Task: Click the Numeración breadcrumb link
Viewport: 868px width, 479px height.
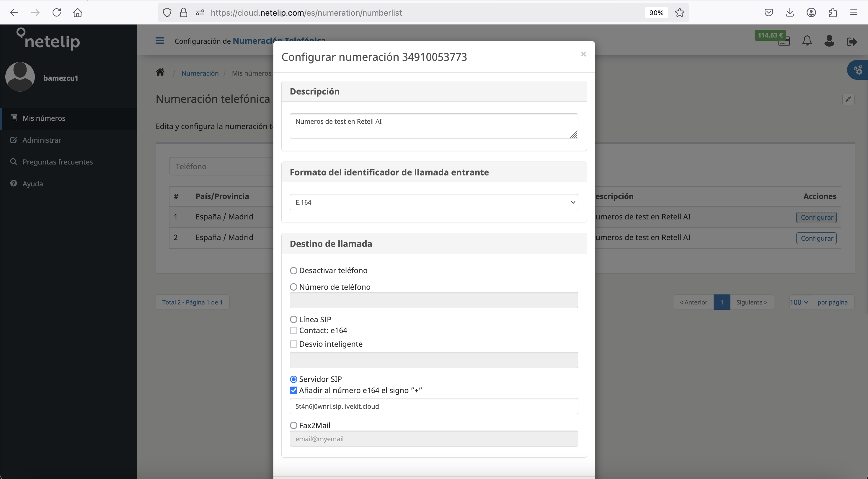Action: [200, 73]
